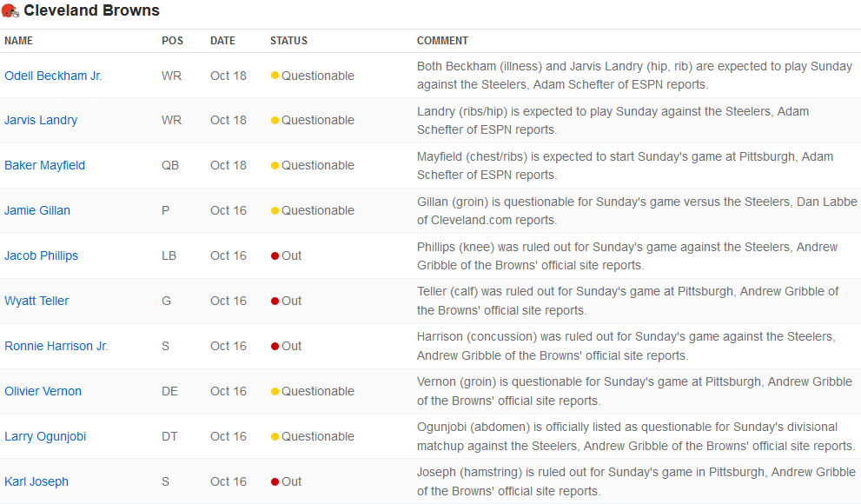Click the Ogunjobi (abdomen) comment text
This screenshot has height=504, width=861.
click(x=636, y=436)
